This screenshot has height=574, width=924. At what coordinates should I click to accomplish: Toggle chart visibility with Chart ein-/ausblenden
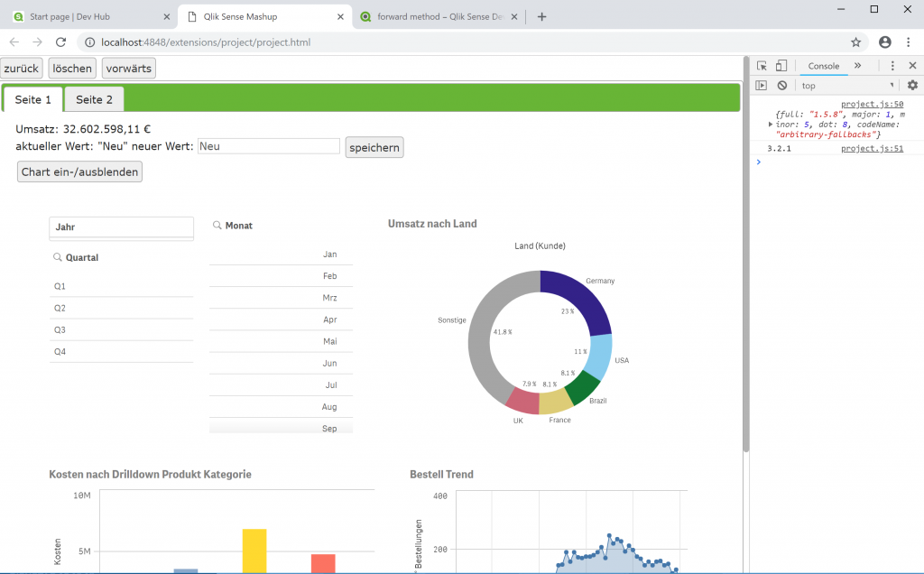tap(79, 171)
